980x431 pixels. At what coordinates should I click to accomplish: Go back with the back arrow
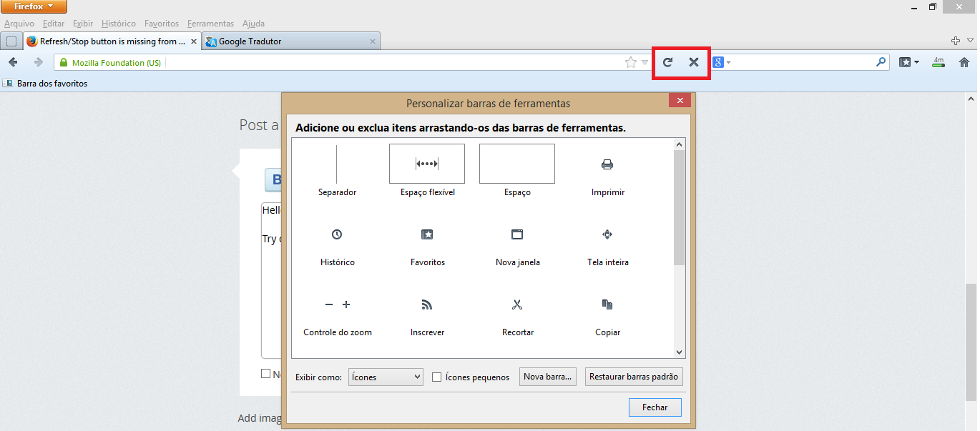click(x=13, y=62)
